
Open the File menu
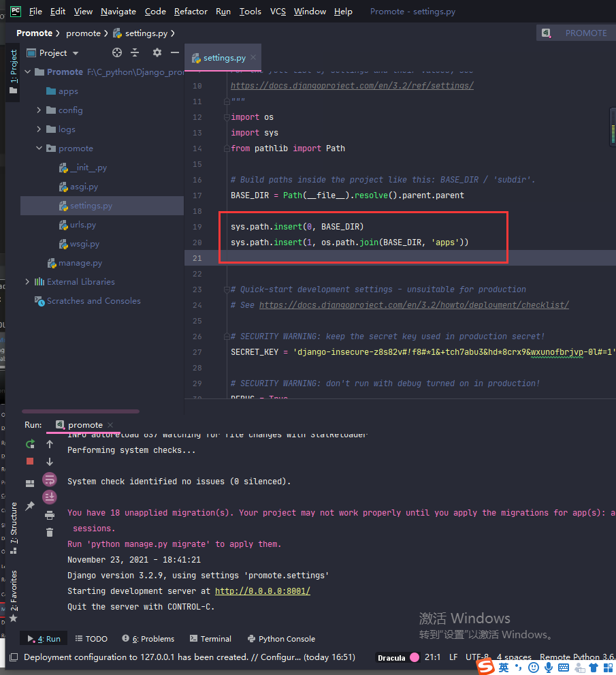click(35, 12)
